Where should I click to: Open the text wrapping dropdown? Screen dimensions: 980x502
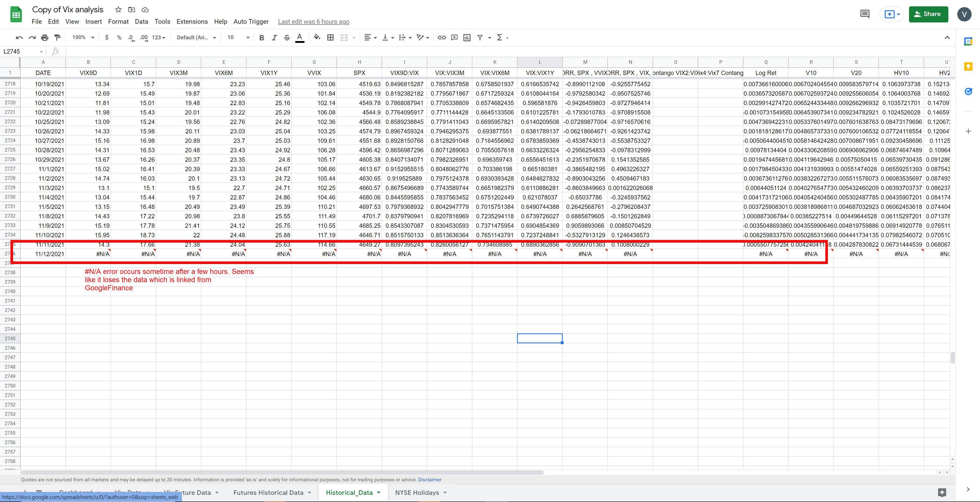pos(406,37)
